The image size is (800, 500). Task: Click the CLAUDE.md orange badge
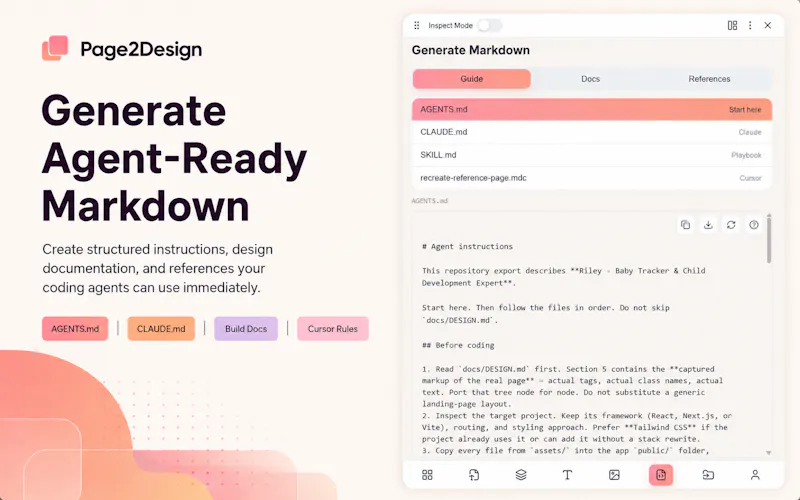tap(161, 329)
